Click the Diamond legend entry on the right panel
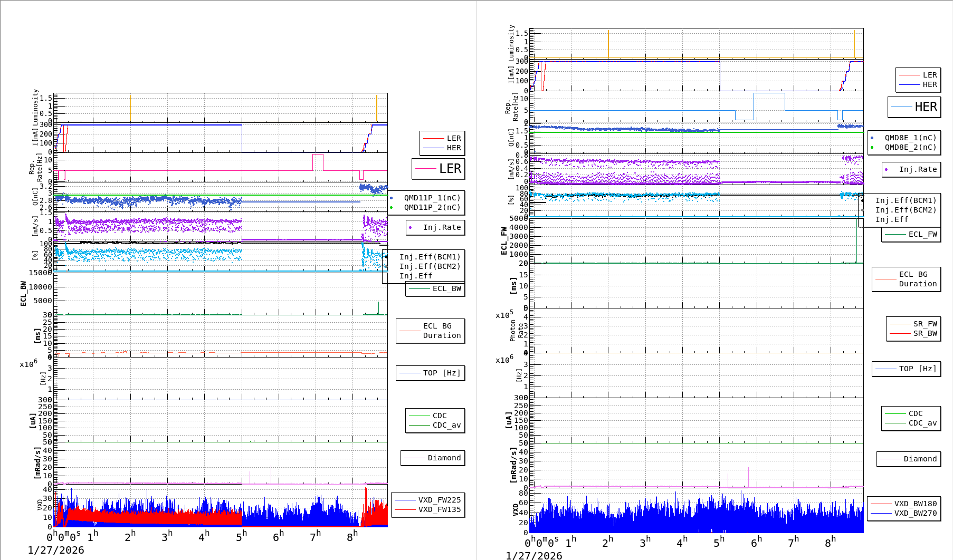 point(911,459)
